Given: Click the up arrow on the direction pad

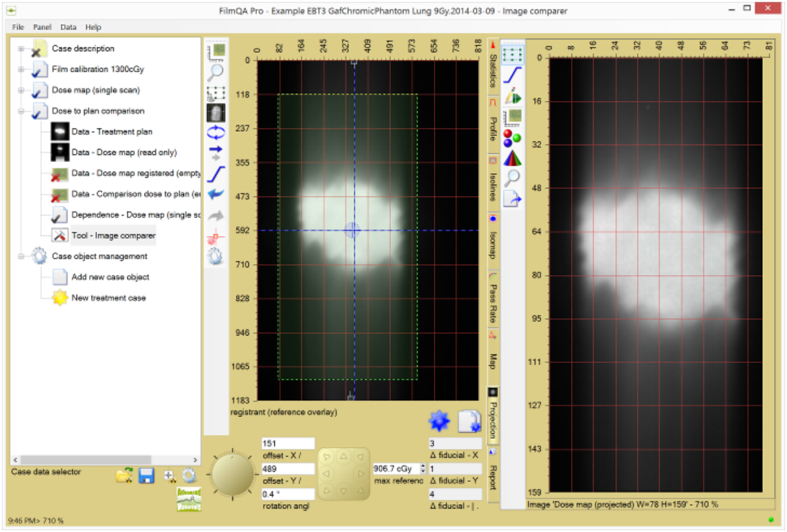Looking at the screenshot, I should click(x=343, y=457).
